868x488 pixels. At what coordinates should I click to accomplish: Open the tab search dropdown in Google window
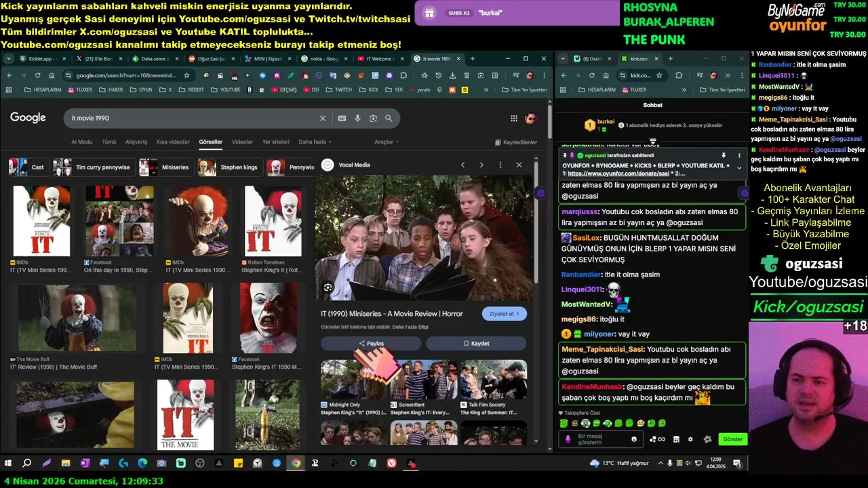click(x=9, y=59)
